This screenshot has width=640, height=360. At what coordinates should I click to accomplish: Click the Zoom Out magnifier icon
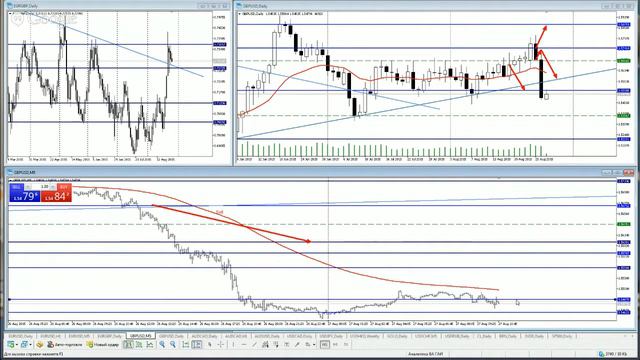click(x=173, y=344)
